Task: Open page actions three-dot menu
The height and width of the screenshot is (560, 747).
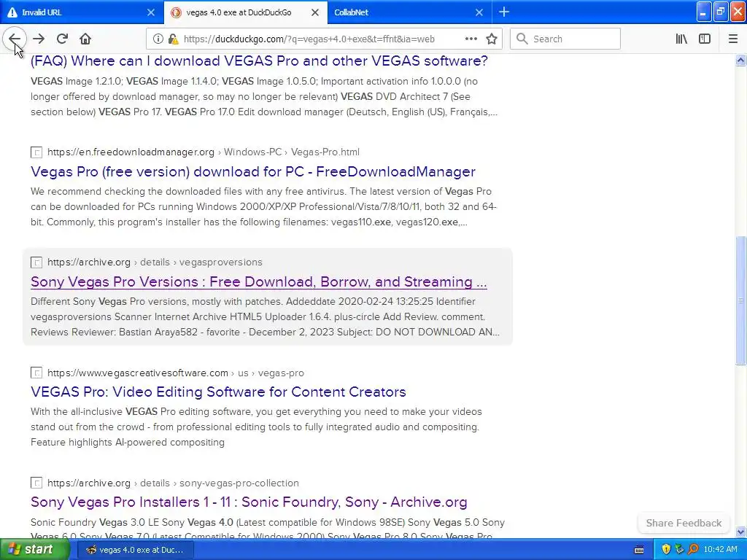Action: (471, 39)
